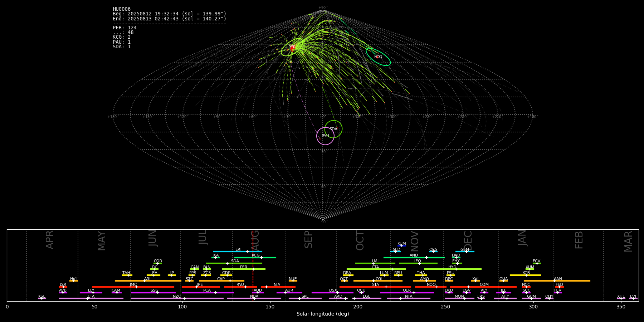The width and height of the screenshot is (644, 322).
Task: Click the MAR month label in timeline
Action: [x=628, y=241]
